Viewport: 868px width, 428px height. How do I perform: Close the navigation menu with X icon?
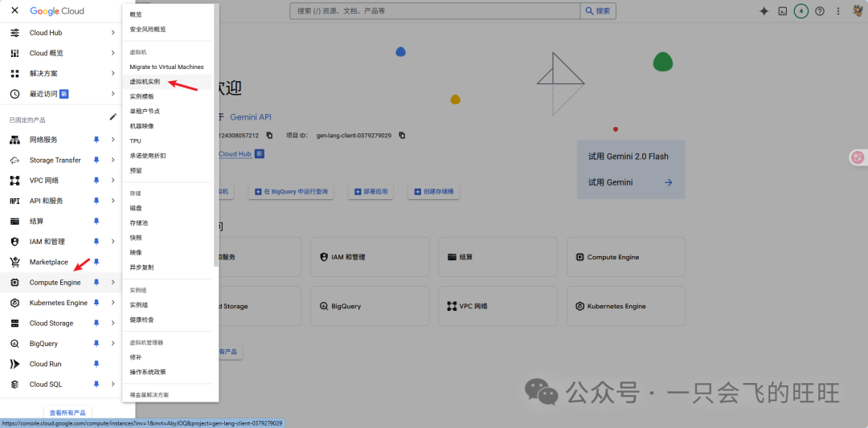(x=15, y=10)
